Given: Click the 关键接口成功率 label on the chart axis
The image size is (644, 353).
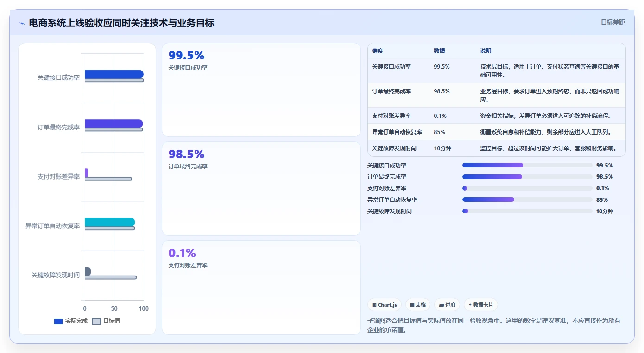Looking at the screenshot, I should [58, 78].
